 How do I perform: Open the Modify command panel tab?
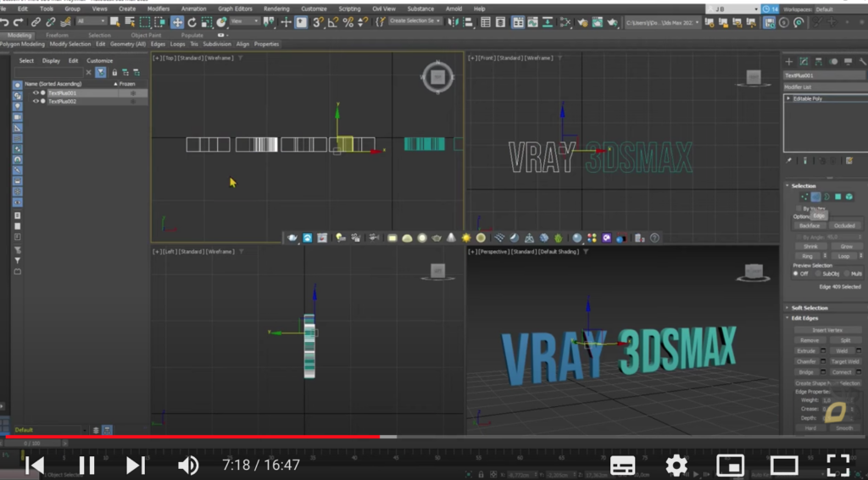tap(804, 61)
